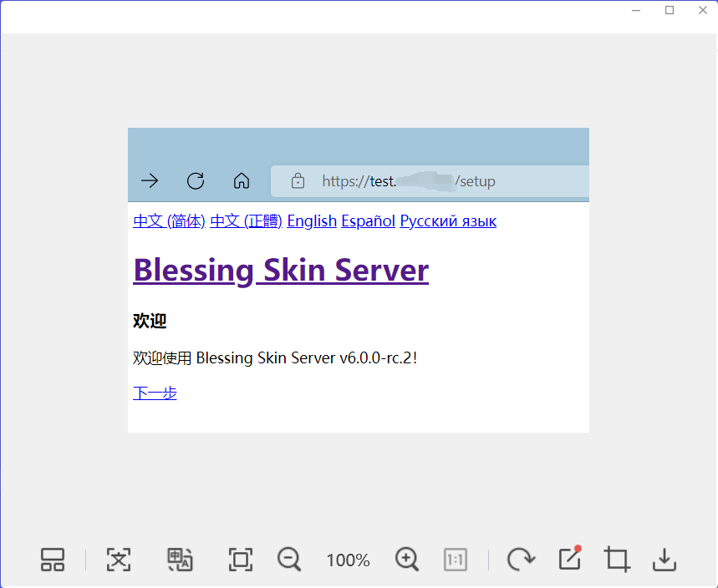Viewport: 718px width, 588px height.
Task: Zoom out of the screenshot
Action: pyautogui.click(x=288, y=560)
